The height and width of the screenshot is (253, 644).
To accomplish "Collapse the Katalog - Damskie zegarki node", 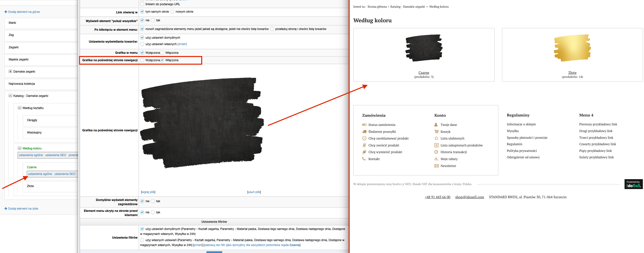I will click(10, 95).
